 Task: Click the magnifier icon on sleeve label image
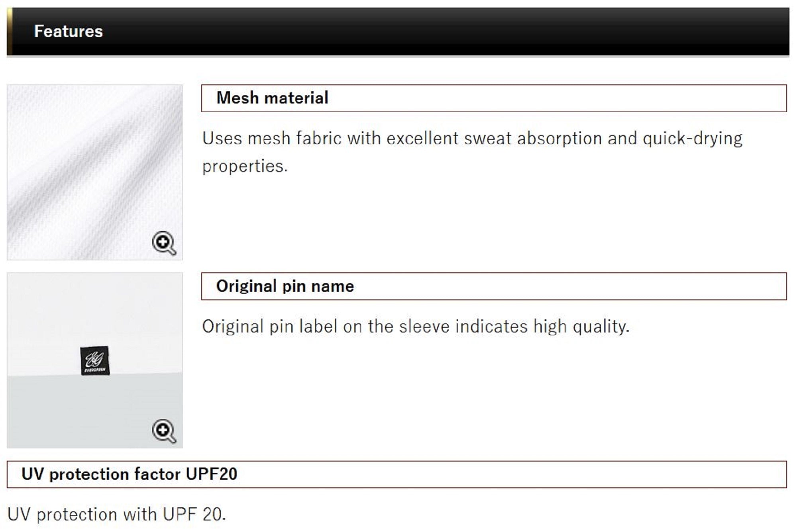(x=164, y=431)
